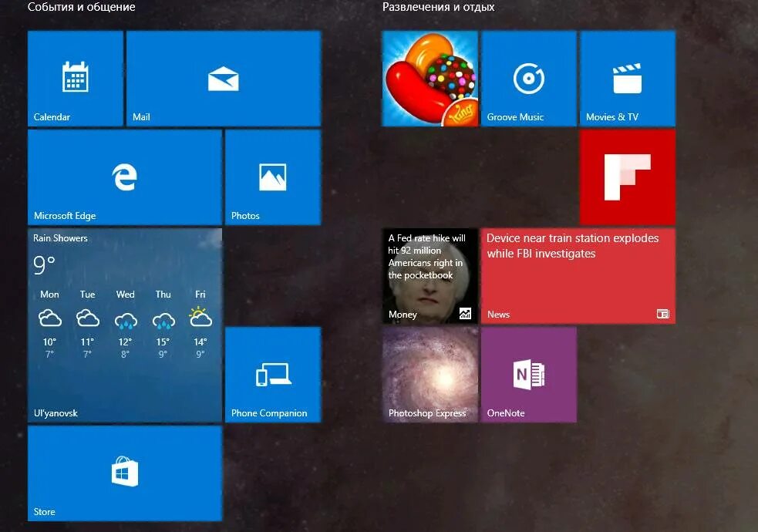Screen dimensions: 758x532
Task: Click the Money chart icon
Action: (465, 314)
